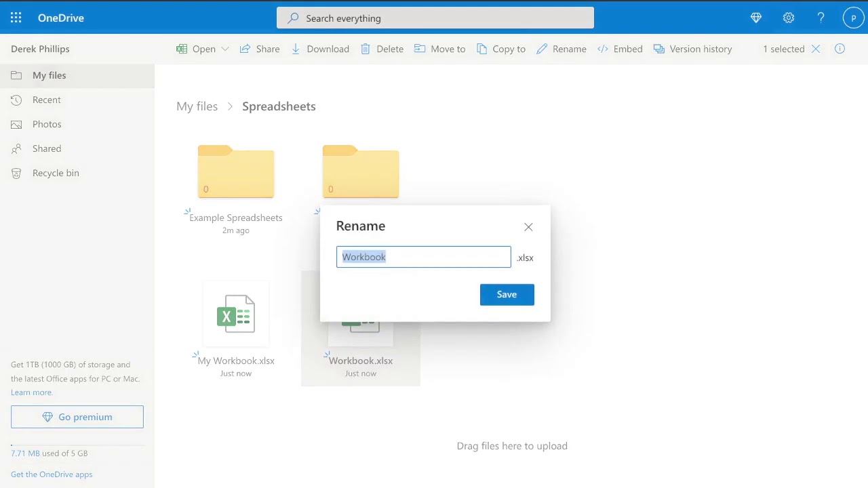Open the Example Spreadsheets folder thumbnail
This screenshot has height=488, width=868.
tap(236, 171)
